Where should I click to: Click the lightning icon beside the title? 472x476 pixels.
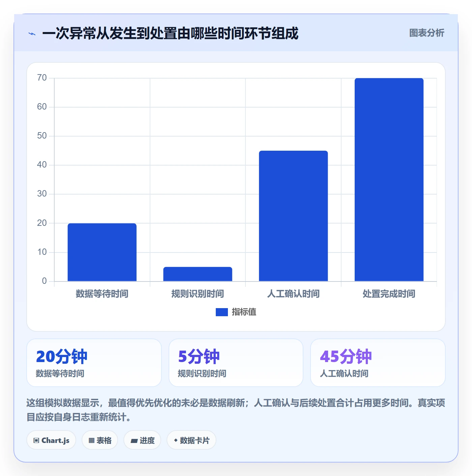tap(32, 34)
